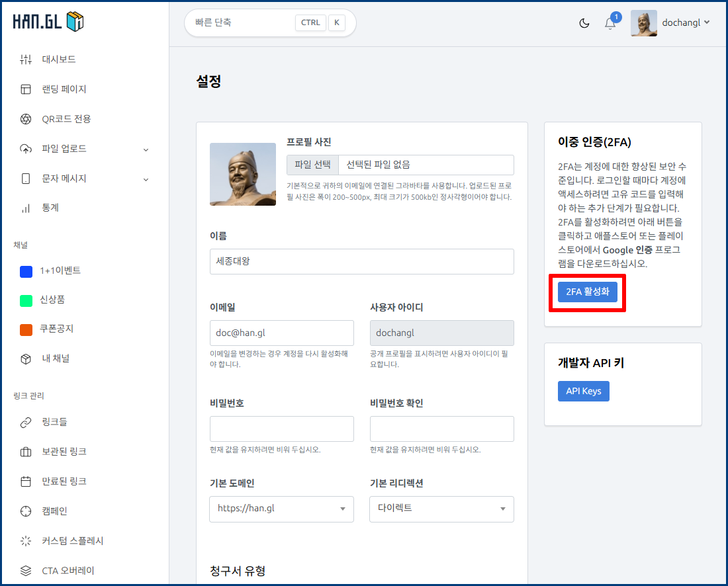The image size is (728, 586).
Task: Select the orange 쿠폰공지 channel swatch
Action: click(26, 330)
